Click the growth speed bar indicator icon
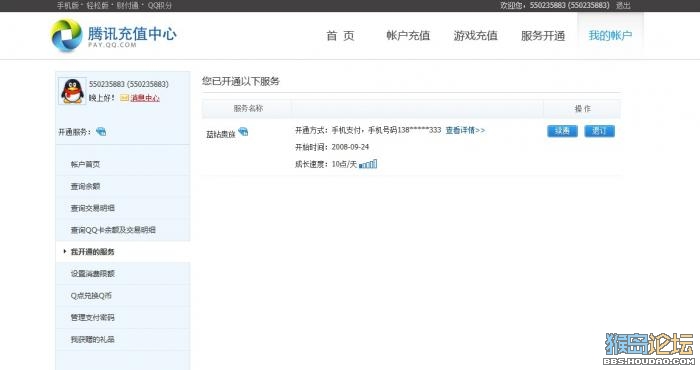Image resolution: width=700 pixels, height=370 pixels. coord(368,164)
